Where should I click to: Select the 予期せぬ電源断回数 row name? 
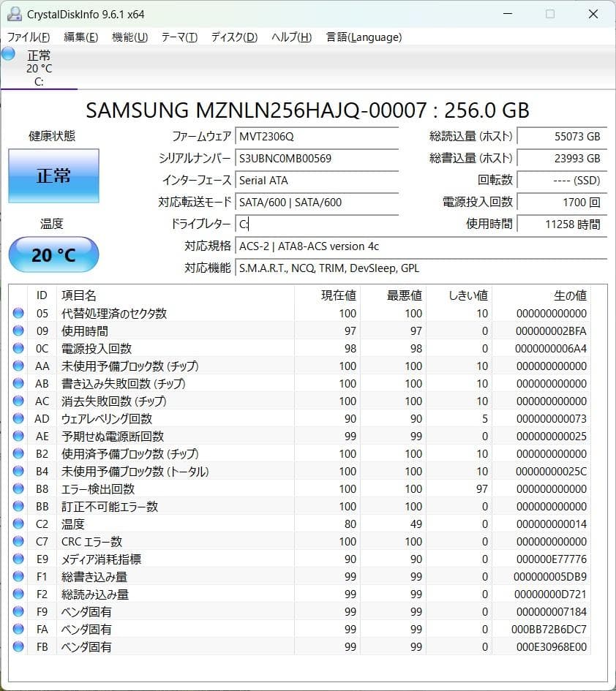pos(113,437)
